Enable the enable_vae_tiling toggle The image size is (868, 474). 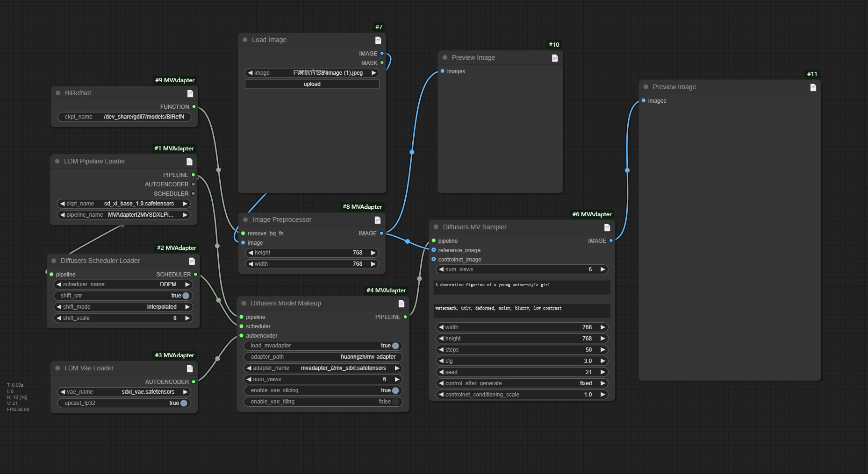(x=395, y=402)
